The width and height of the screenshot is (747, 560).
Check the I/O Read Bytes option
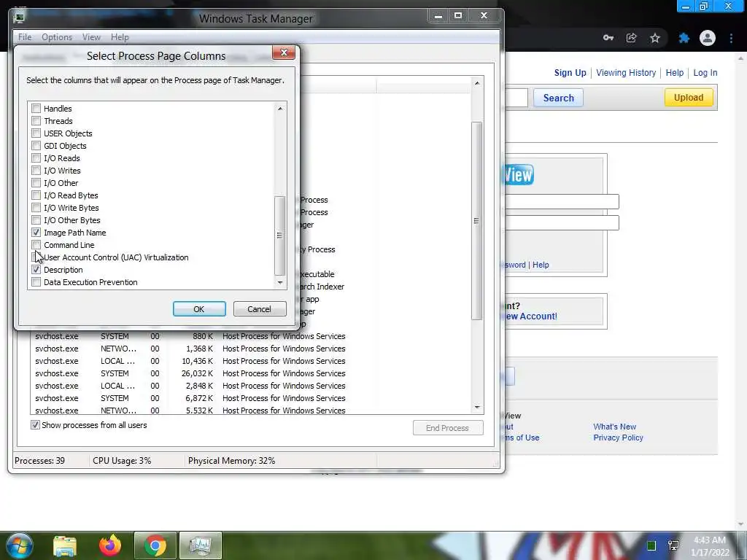[36, 195]
